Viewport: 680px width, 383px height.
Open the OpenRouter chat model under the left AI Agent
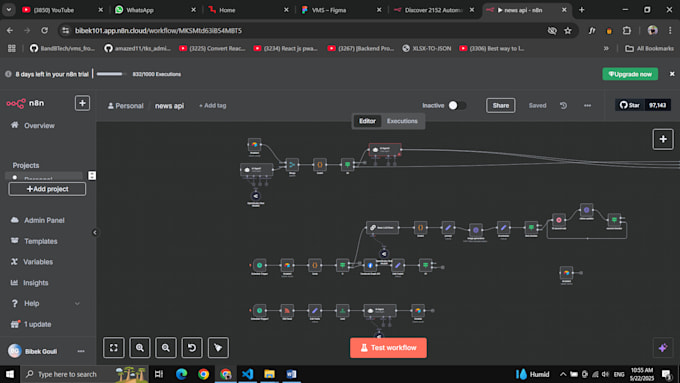click(x=256, y=196)
